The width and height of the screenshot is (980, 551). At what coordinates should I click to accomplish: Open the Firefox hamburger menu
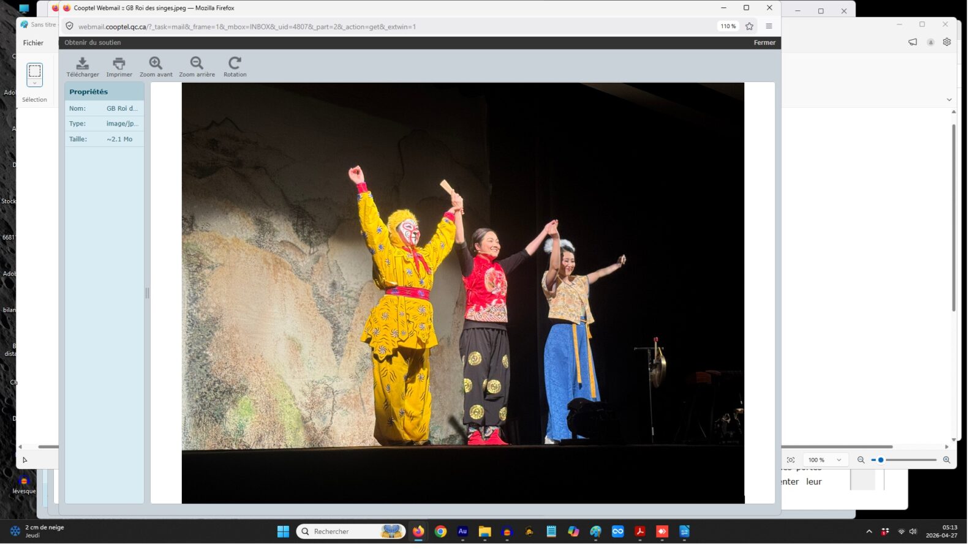click(769, 26)
